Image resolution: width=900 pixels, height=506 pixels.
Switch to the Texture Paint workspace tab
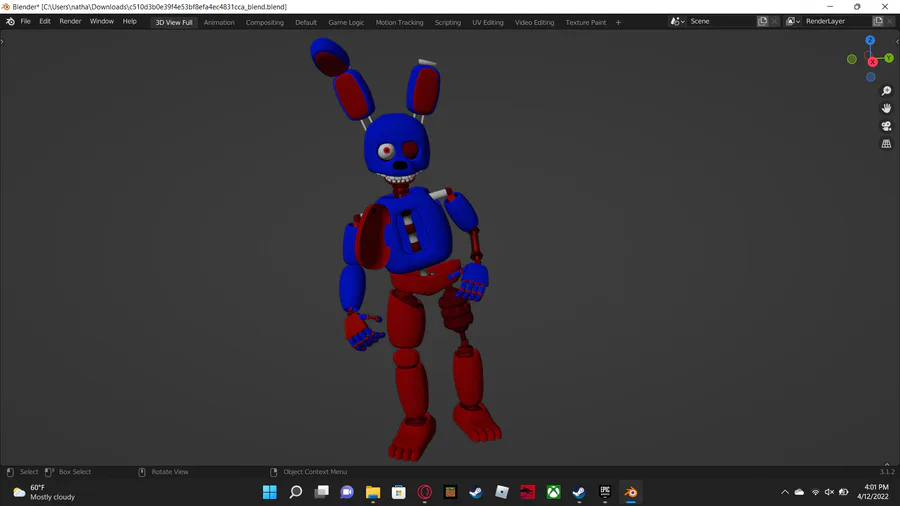[585, 22]
